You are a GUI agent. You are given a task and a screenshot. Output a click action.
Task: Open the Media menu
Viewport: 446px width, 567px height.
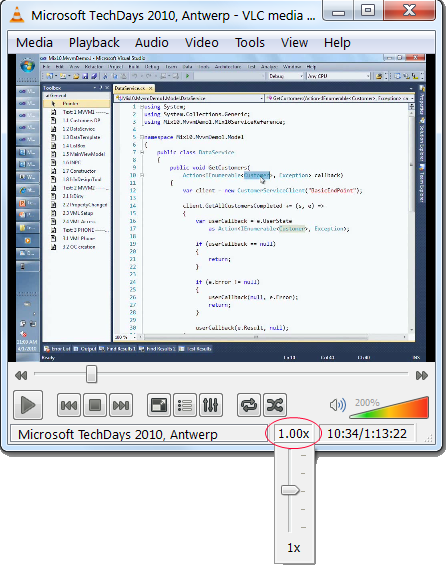(34, 43)
